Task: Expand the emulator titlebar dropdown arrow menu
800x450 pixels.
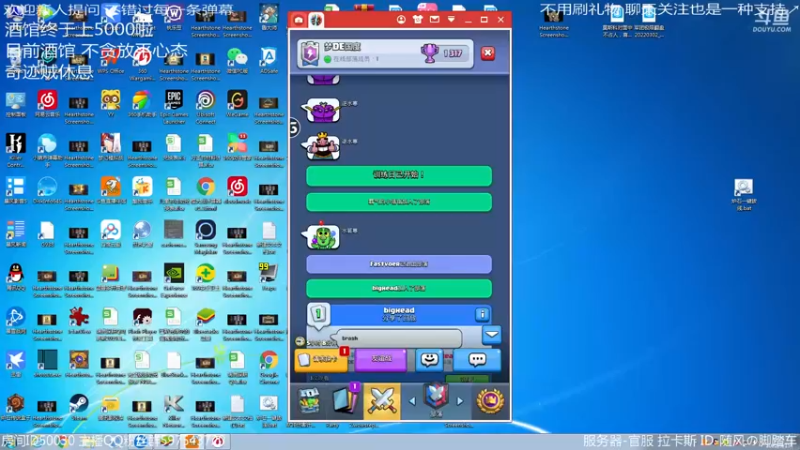Action: pyautogui.click(x=451, y=19)
